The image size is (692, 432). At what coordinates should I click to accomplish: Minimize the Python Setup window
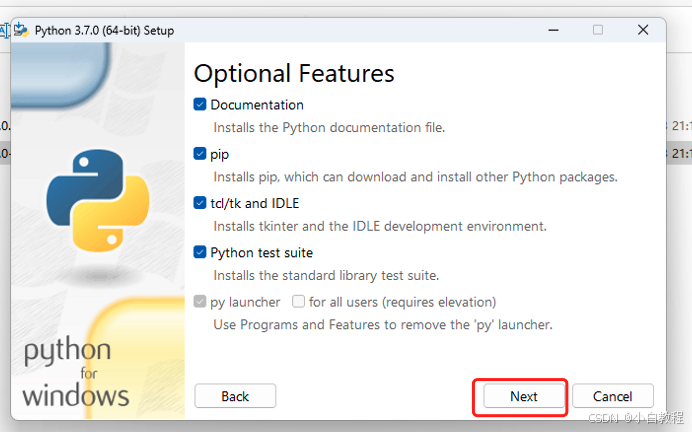[x=553, y=30]
